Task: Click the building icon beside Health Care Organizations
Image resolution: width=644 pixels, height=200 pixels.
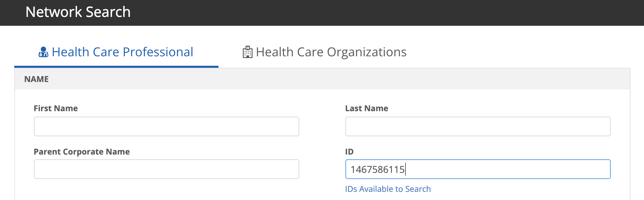Action: click(248, 52)
